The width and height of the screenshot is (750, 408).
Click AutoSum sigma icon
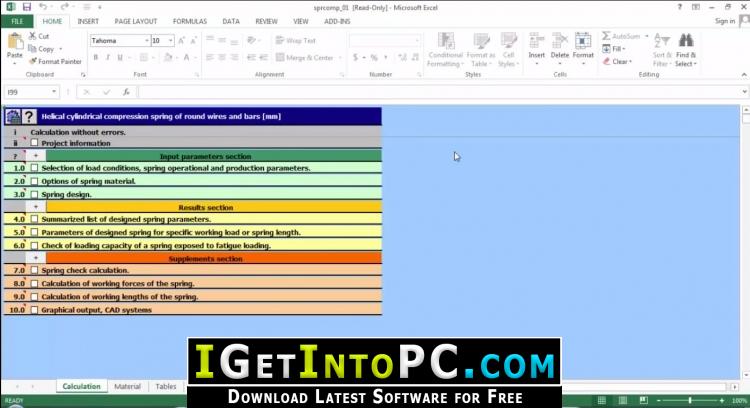606,36
